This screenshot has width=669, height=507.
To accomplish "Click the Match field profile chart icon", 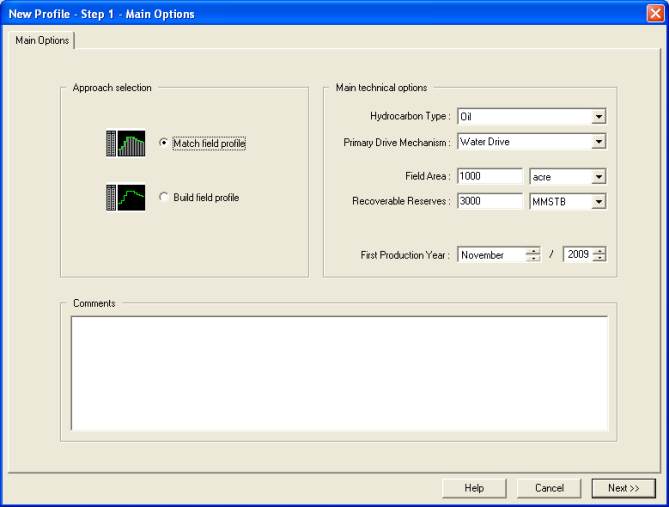I will (125, 143).
